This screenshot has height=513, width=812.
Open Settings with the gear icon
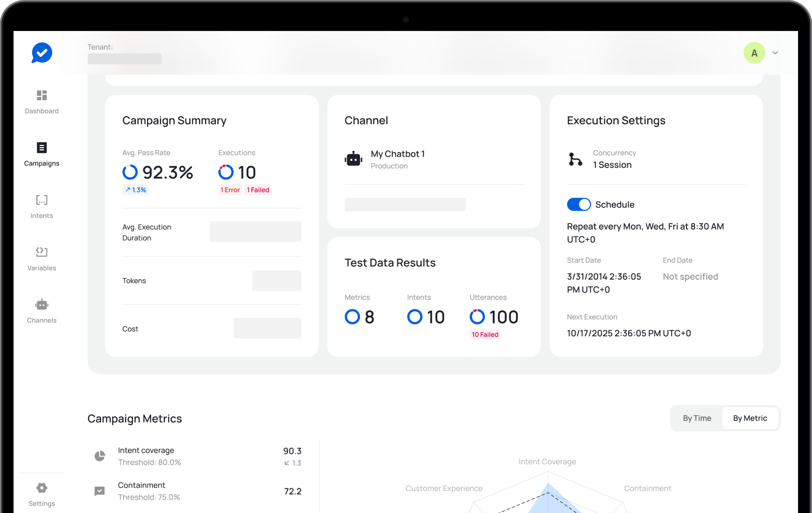coord(42,488)
